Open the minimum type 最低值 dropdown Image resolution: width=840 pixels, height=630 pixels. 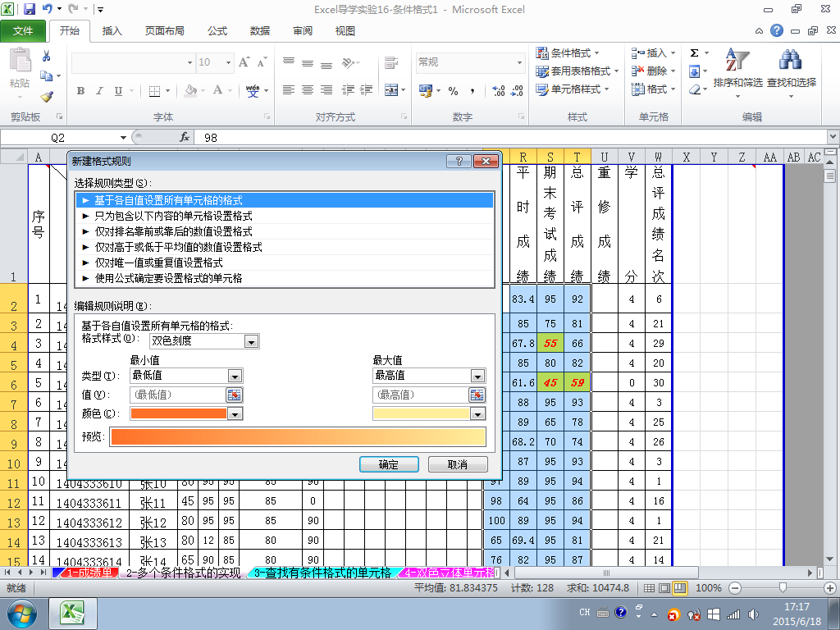pos(235,376)
